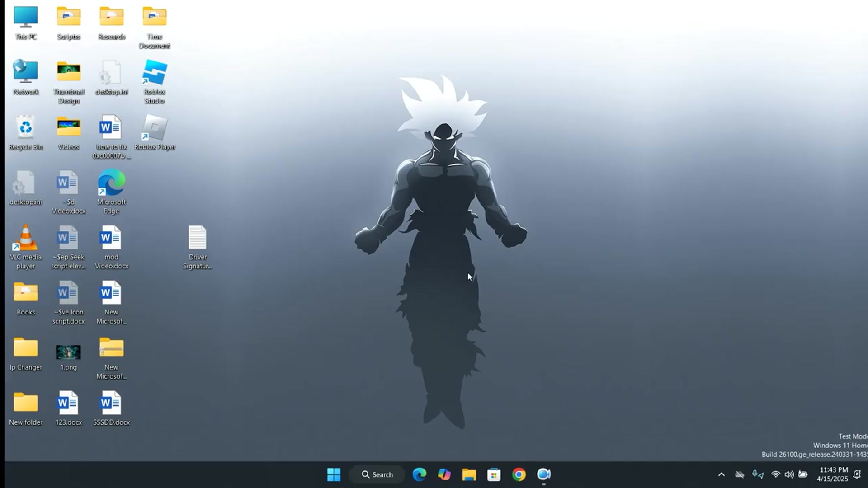868x488 pixels.
Task: Select the Driver Signatur text file
Action: [x=198, y=248]
